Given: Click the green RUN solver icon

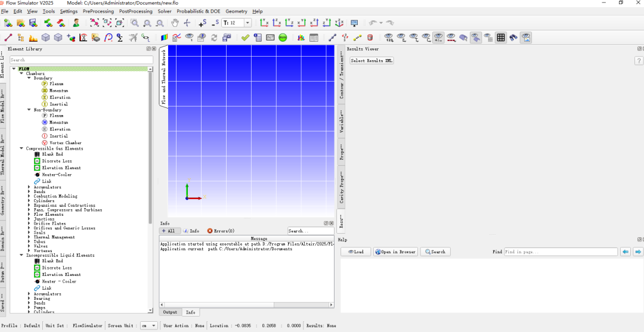Looking at the screenshot, I should [x=283, y=38].
